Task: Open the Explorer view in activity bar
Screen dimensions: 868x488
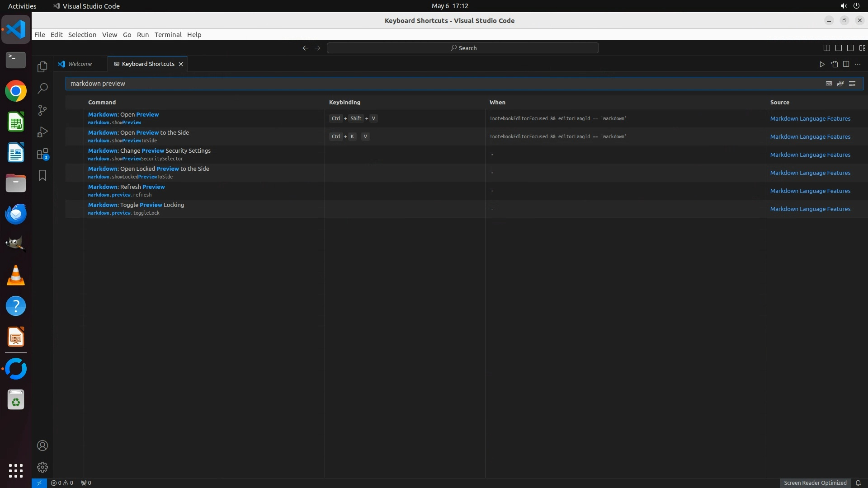Action: pos(42,67)
